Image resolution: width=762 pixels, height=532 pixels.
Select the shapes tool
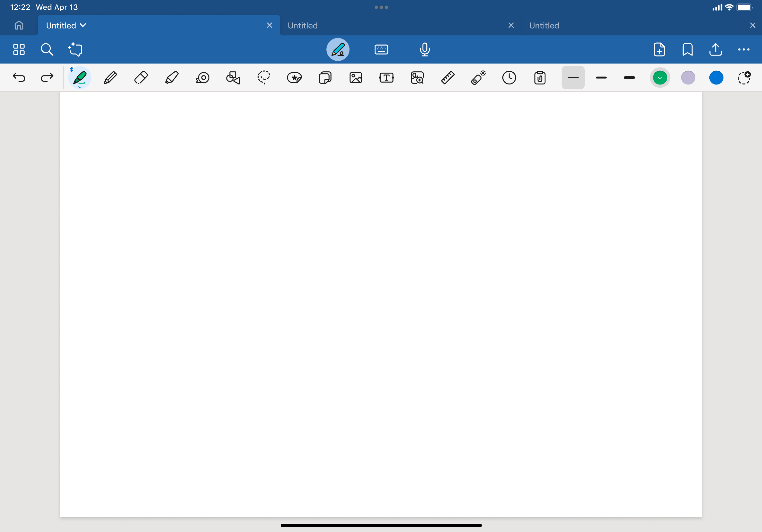point(233,78)
